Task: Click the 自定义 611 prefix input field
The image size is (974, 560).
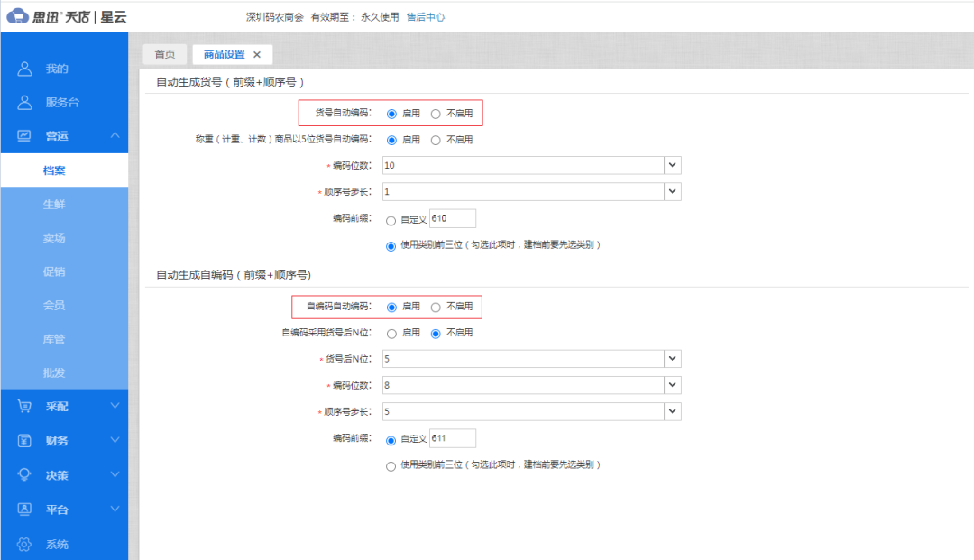Action: point(452,437)
